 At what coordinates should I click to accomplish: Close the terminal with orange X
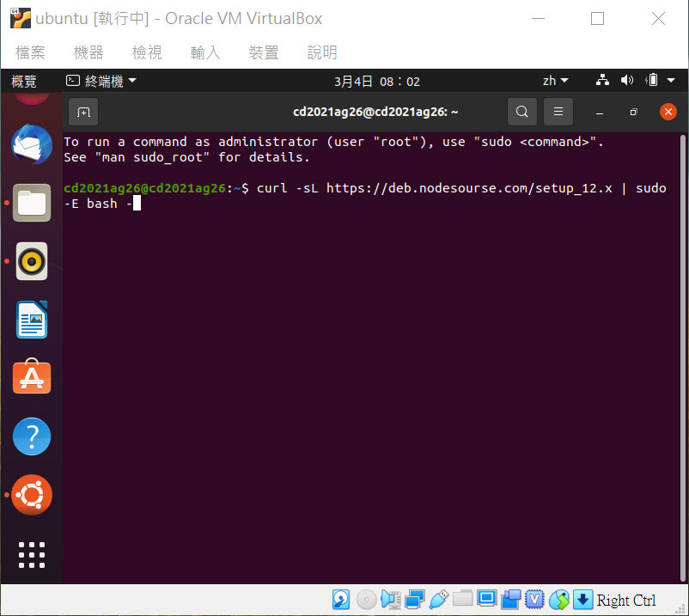point(668,112)
